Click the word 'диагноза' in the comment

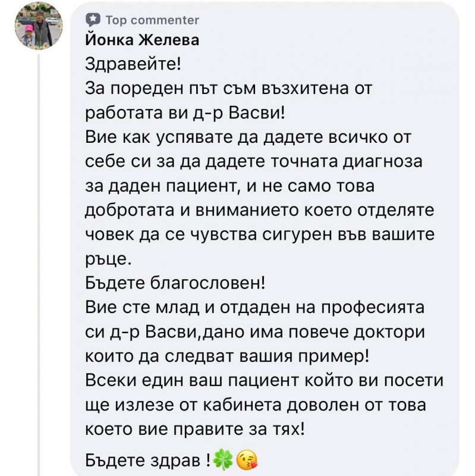point(382,162)
